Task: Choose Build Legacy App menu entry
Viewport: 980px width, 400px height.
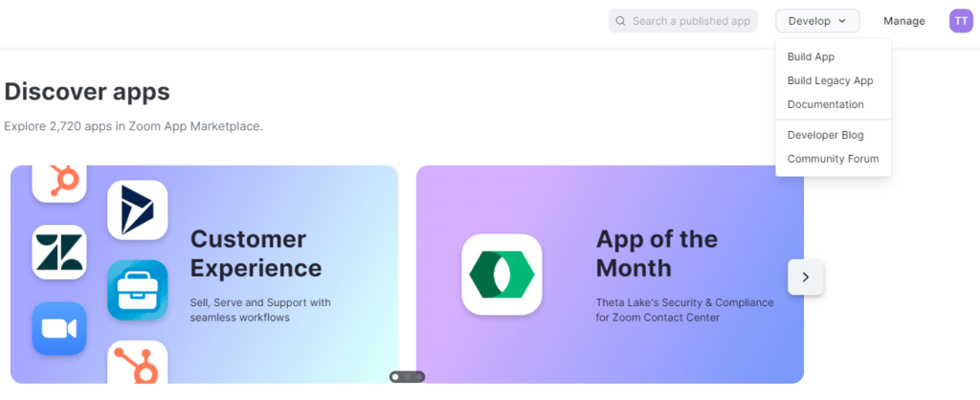Action: click(x=830, y=81)
